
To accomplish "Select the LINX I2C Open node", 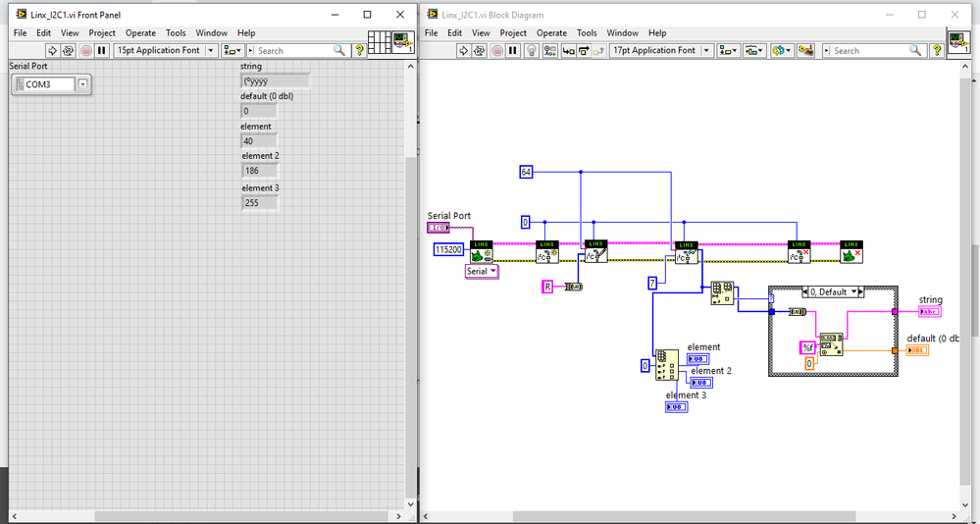I will pyautogui.click(x=547, y=251).
